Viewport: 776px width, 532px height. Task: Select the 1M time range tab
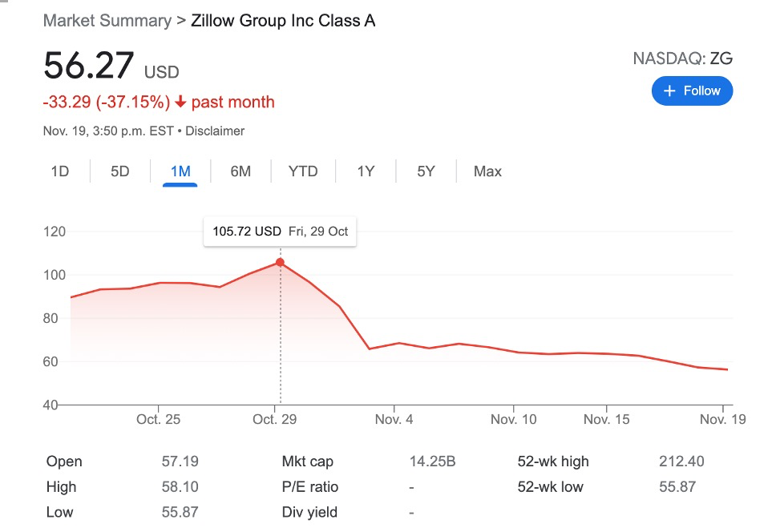pyautogui.click(x=180, y=171)
